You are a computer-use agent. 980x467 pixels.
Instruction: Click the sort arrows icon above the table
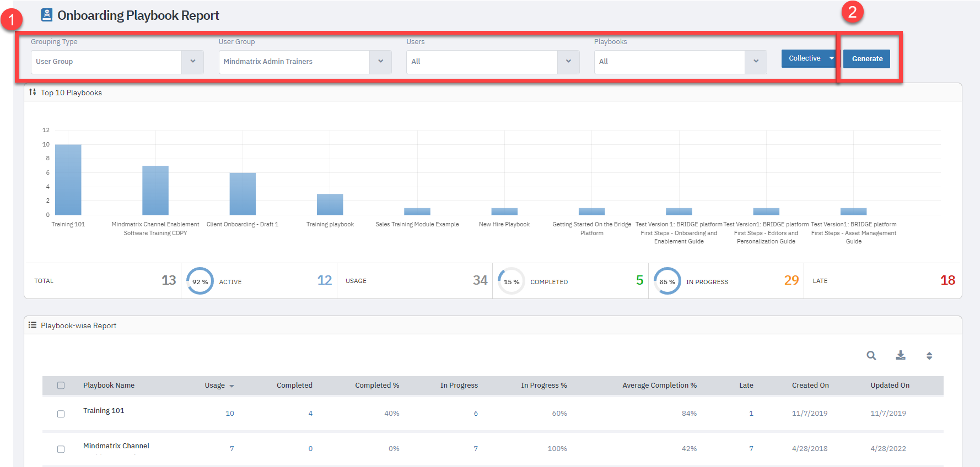[929, 356]
